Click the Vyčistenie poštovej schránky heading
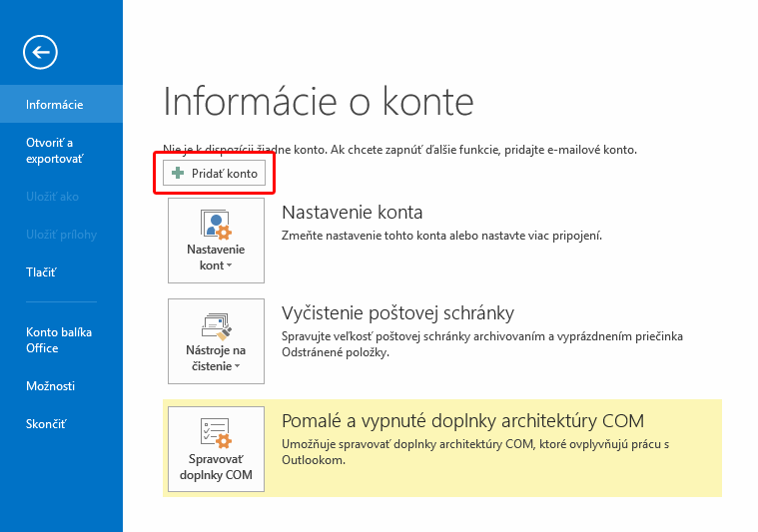This screenshot has width=758, height=532. pyautogui.click(x=397, y=313)
